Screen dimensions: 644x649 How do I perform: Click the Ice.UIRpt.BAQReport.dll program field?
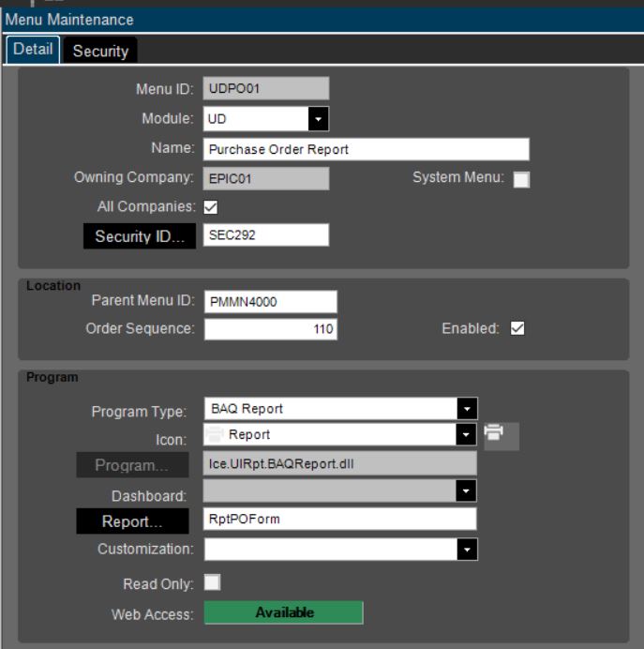coord(339,463)
